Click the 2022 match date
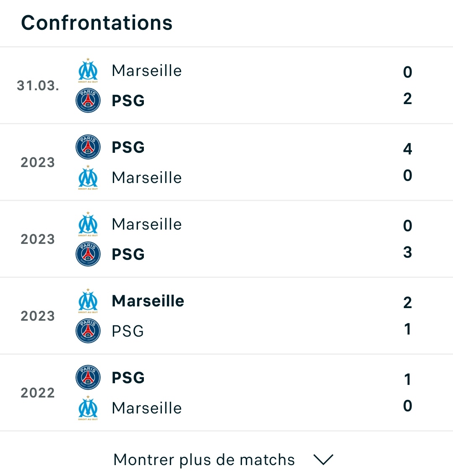This screenshot has width=453, height=476. point(38,393)
